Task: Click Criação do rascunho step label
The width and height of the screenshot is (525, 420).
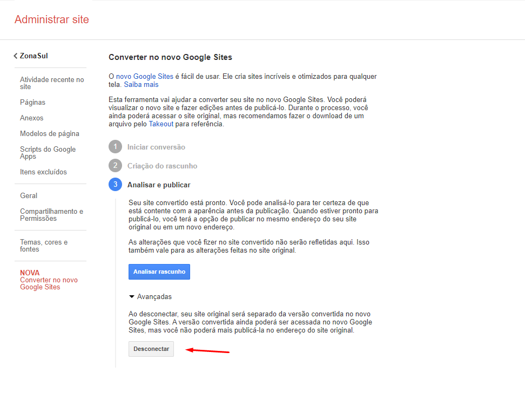Action: pos(162,166)
